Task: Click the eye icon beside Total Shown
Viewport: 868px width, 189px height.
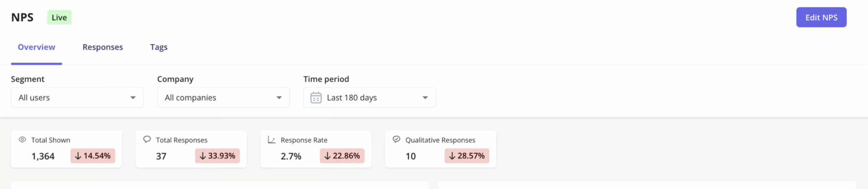Action: 22,140
